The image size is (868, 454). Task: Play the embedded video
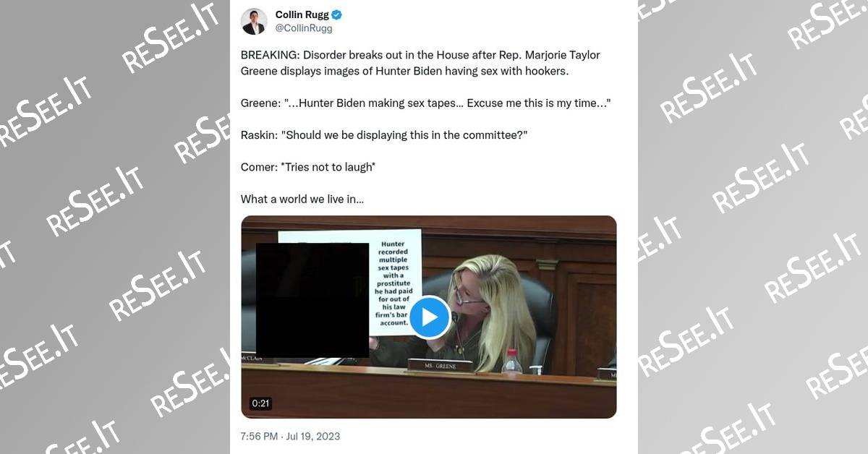click(429, 317)
